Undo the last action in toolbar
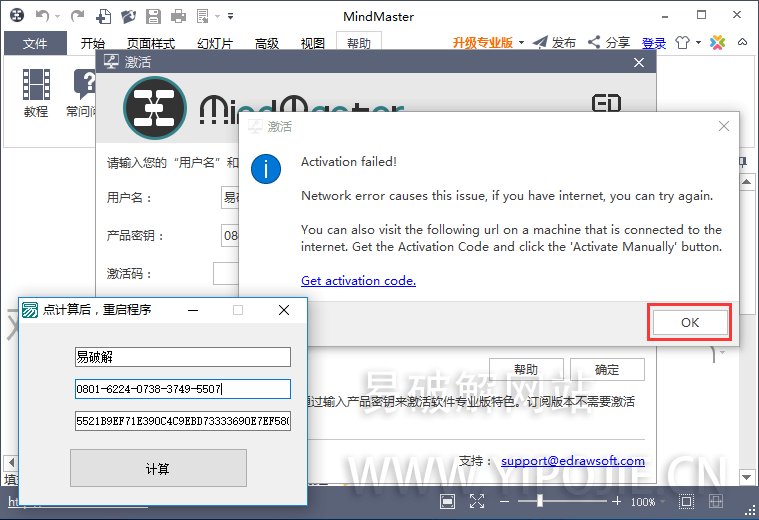This screenshot has height=520, width=759. [43, 16]
